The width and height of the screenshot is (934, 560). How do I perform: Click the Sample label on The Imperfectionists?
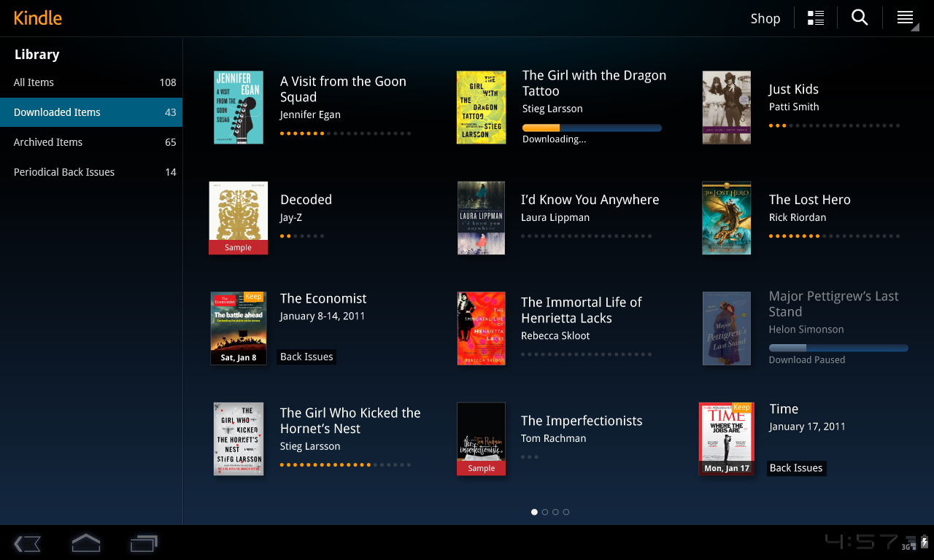click(482, 468)
